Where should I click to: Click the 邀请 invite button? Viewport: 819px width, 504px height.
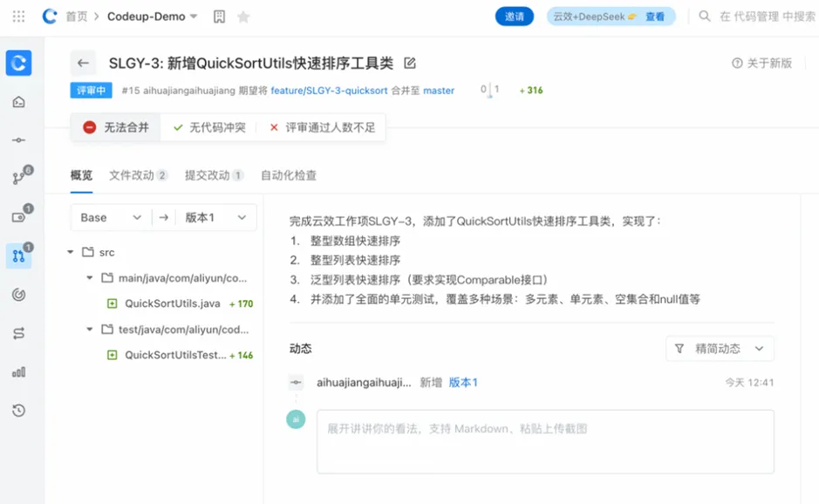coord(514,16)
